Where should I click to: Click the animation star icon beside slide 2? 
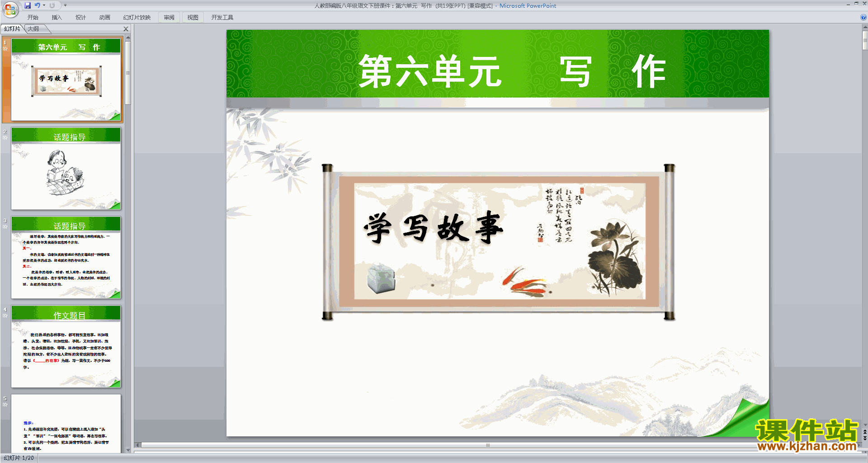tap(5, 137)
